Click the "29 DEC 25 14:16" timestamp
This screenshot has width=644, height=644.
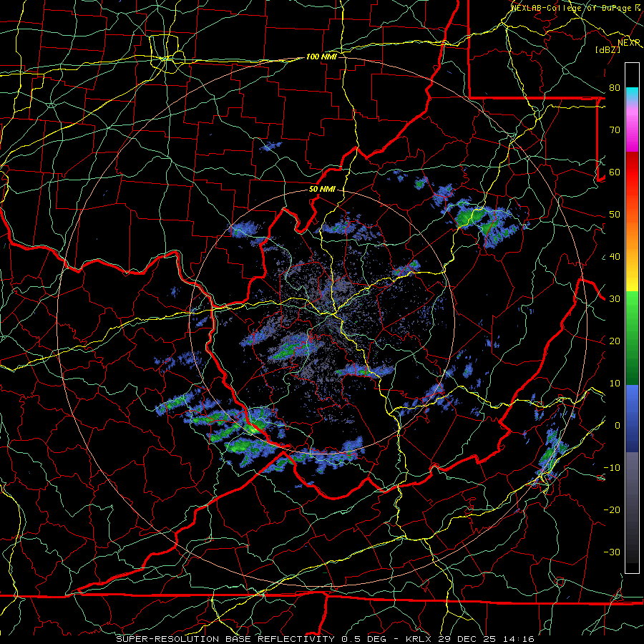coord(485,639)
